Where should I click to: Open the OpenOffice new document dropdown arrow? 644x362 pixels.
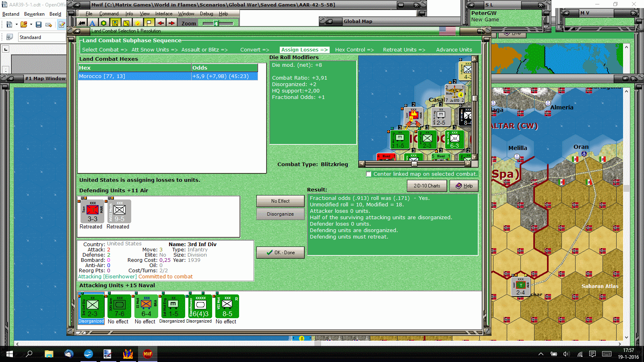tap(17, 25)
